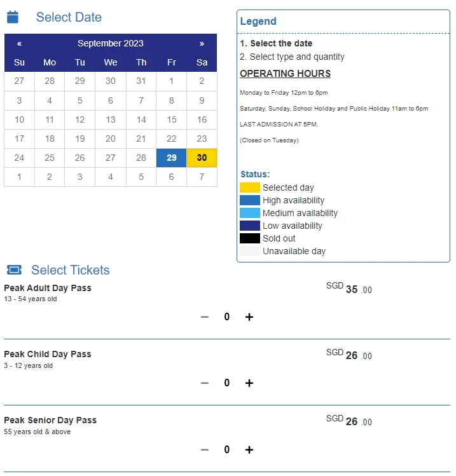This screenshot has width=456, height=476.
Task: Go to next month with » arrow
Action: point(202,44)
